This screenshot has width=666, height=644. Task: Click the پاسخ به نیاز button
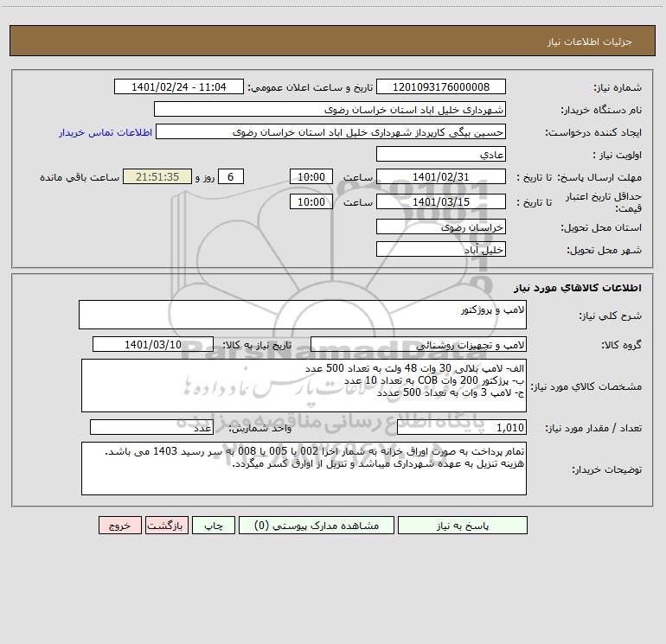tap(463, 525)
